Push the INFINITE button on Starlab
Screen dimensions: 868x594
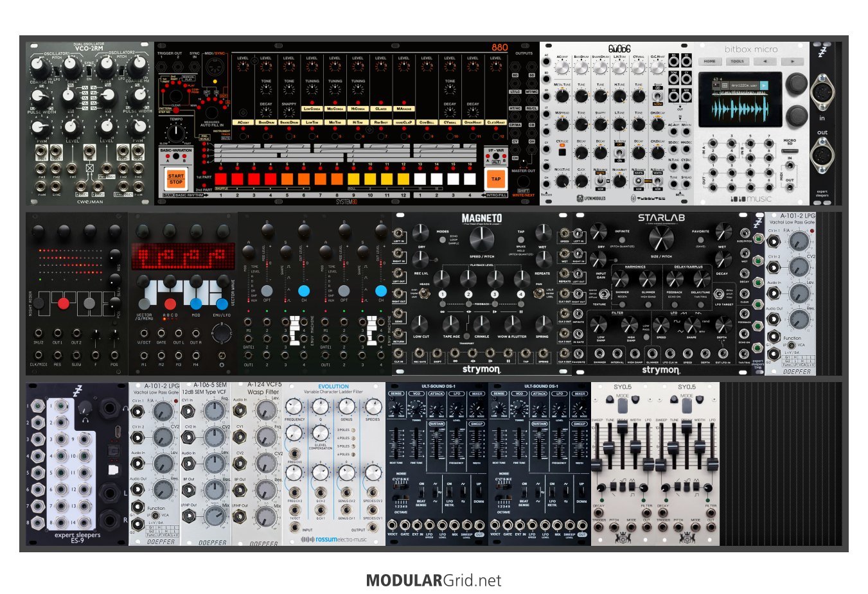click(x=622, y=240)
